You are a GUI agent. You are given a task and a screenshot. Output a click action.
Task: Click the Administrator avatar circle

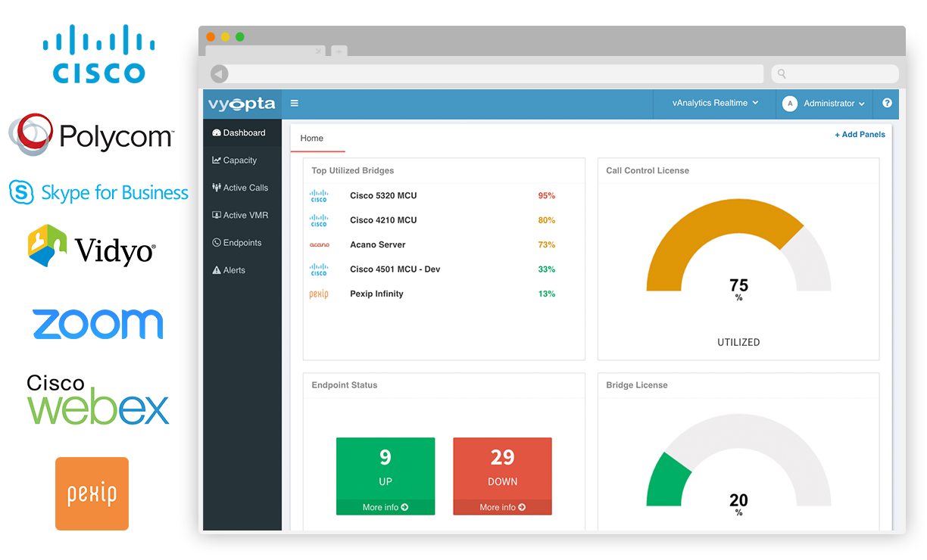pyautogui.click(x=790, y=104)
